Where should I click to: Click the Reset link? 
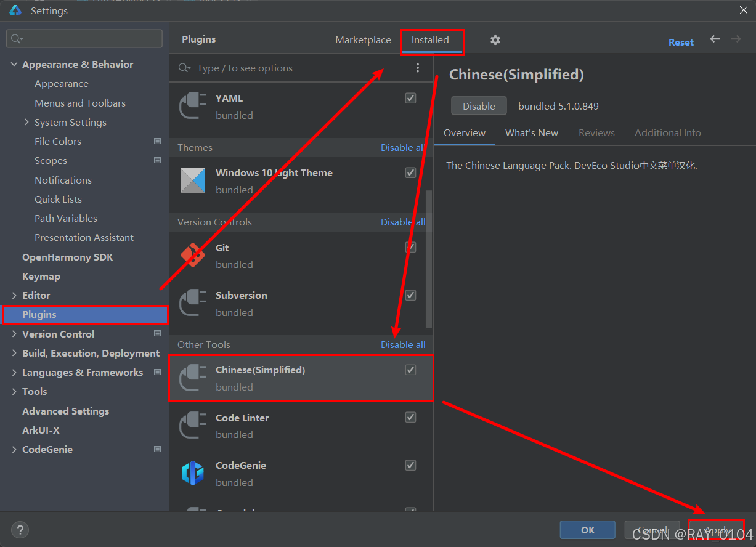[x=681, y=42]
